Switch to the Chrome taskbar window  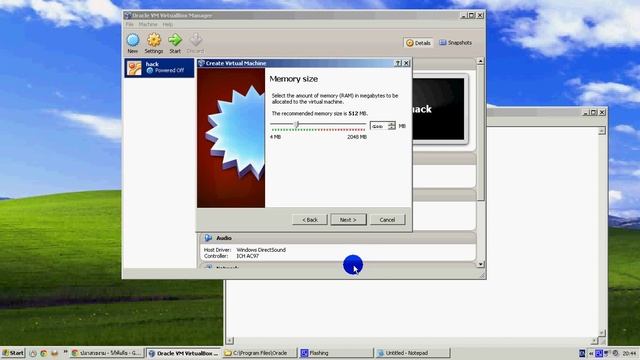point(107,353)
